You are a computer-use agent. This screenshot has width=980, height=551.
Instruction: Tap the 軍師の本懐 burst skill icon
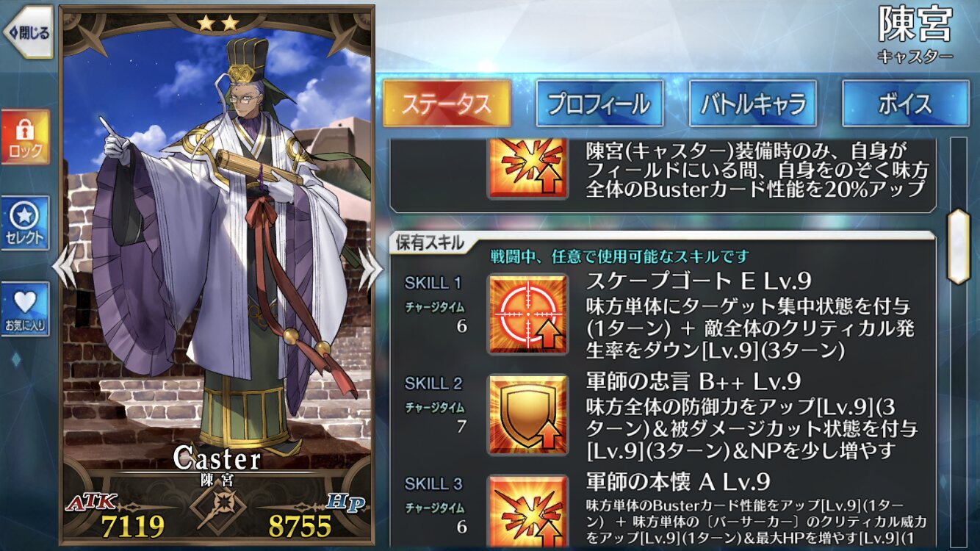pos(528,508)
